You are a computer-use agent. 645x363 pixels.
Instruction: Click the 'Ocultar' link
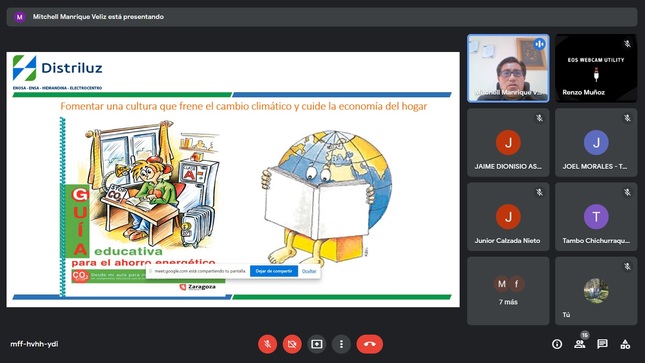[x=309, y=271]
